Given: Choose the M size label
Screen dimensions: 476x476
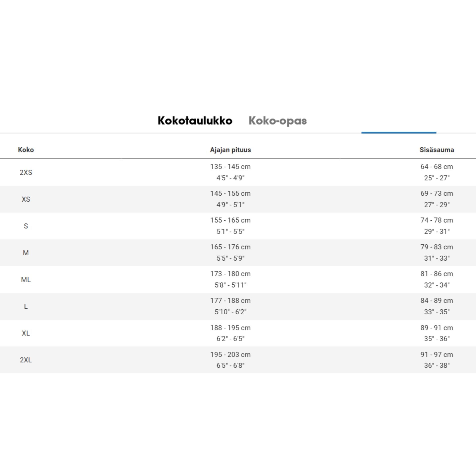Looking at the screenshot, I should point(26,253).
